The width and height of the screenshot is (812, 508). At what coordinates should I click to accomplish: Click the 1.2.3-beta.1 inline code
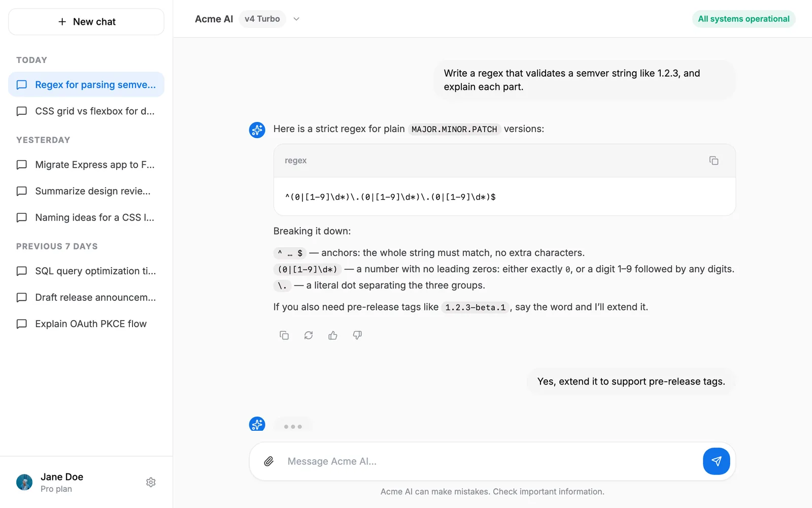point(476,307)
